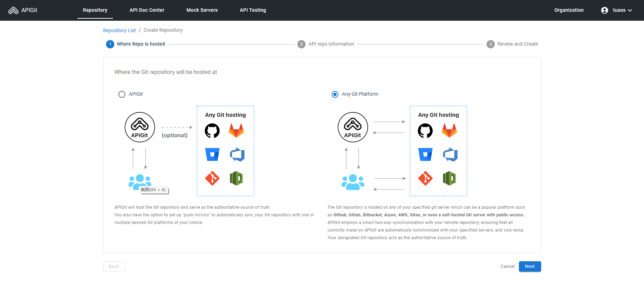Select the APIGit hosting radio button
This screenshot has height=282, width=644.
coord(122,94)
